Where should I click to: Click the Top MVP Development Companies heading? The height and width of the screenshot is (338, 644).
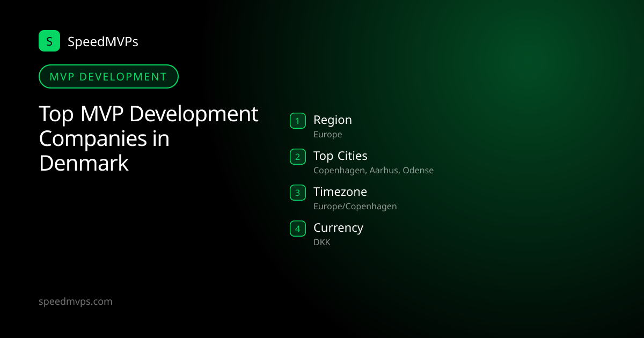pos(149,138)
